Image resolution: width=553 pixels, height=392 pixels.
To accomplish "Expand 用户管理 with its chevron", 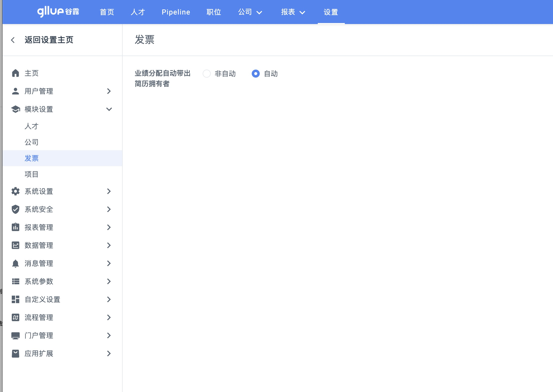I will pos(109,91).
